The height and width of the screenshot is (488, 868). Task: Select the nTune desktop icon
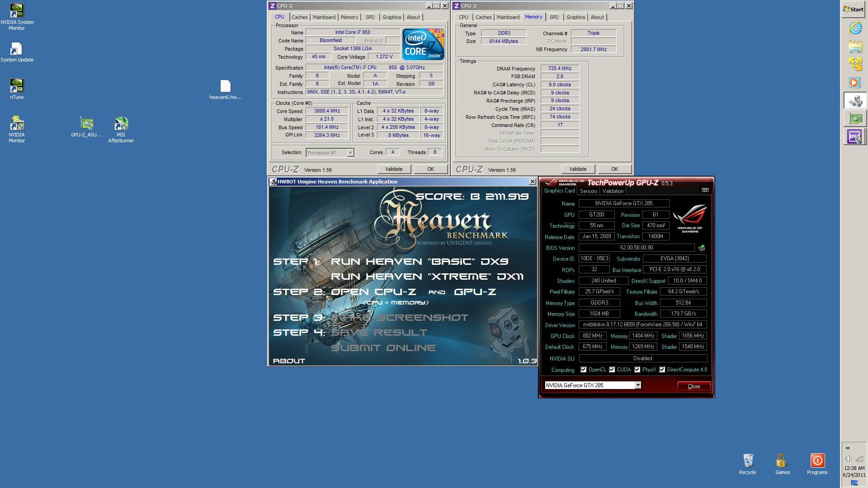click(17, 89)
